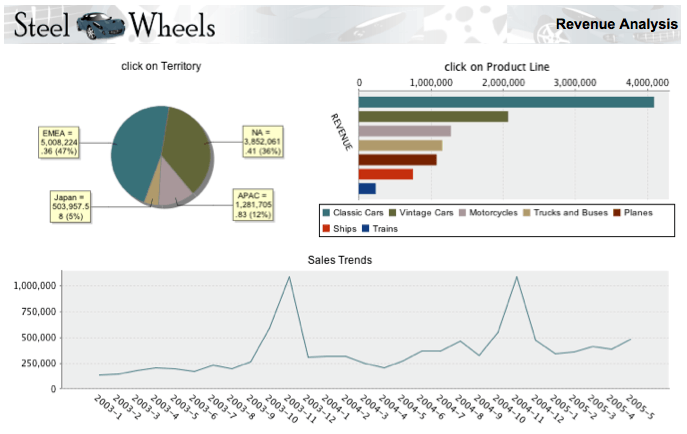687x434 pixels.
Task: Click the 250,000 y-axis label
Action: click(x=39, y=363)
